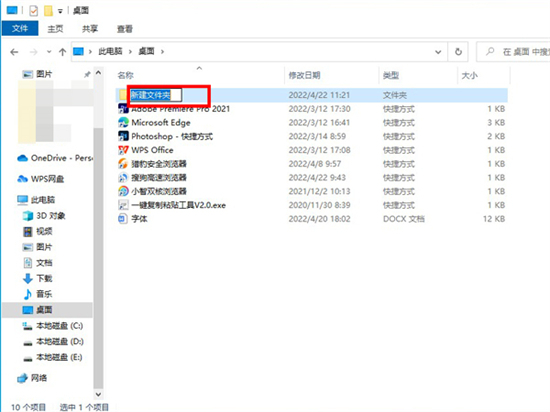This screenshot has width=550, height=412.
Task: Select the Photoshop shortcut icon
Action: (x=123, y=136)
